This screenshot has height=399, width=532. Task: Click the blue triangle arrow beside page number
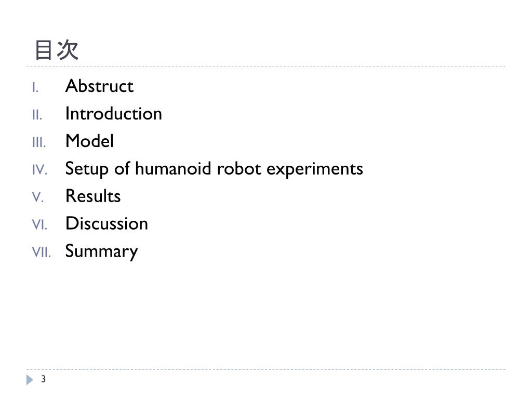[x=30, y=380]
